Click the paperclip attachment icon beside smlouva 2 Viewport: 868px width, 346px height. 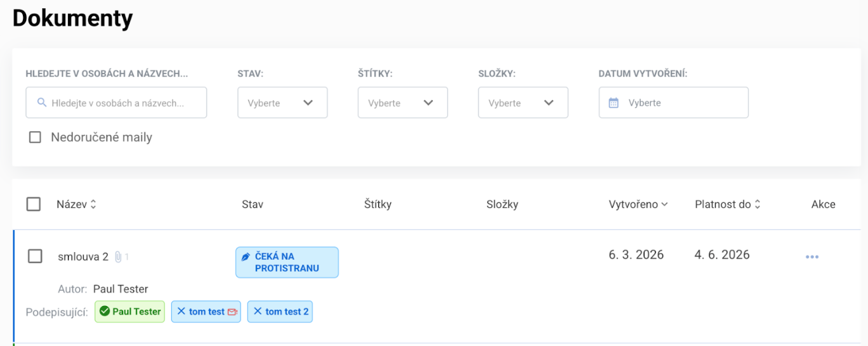coord(118,257)
